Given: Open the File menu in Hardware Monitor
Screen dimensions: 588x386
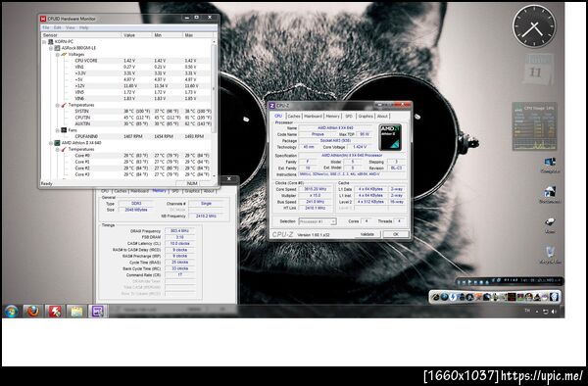Looking at the screenshot, I should (x=46, y=27).
